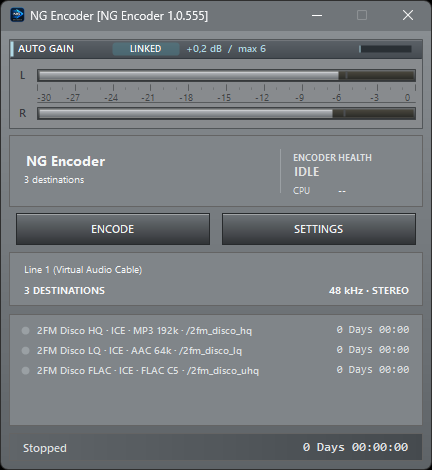The height and width of the screenshot is (470, 432).
Task: Click the R channel level meter
Action: click(x=226, y=113)
